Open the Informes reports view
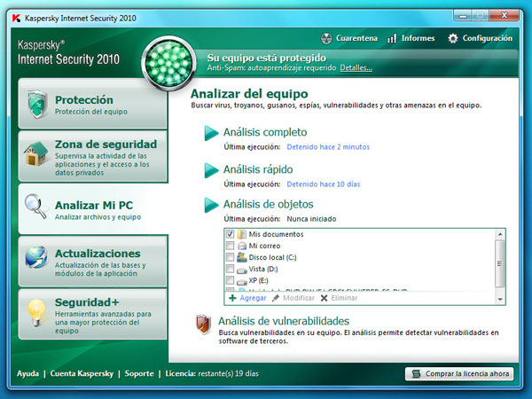Screen dimensions: 532x399 click(x=411, y=38)
